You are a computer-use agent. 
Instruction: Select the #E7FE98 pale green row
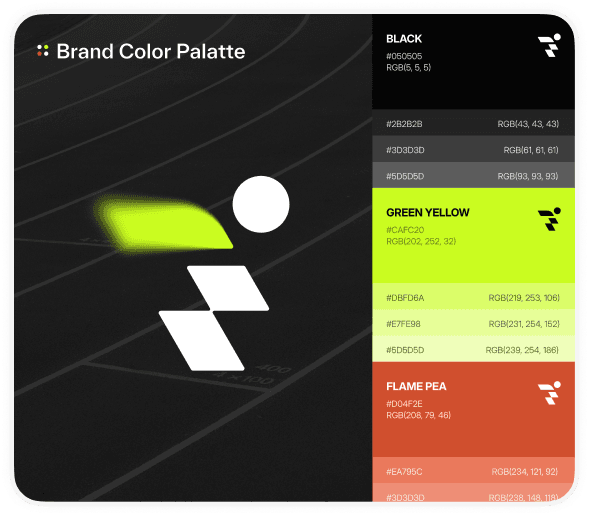473,323
